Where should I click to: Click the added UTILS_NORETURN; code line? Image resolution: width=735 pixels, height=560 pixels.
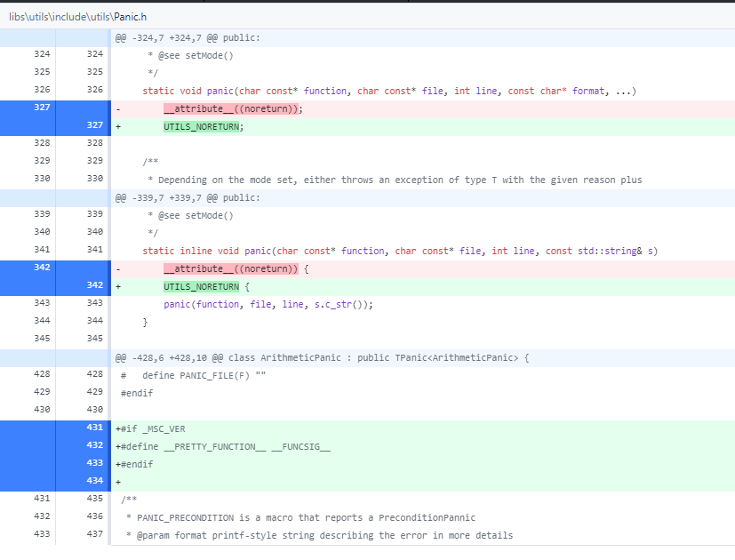[423, 127]
